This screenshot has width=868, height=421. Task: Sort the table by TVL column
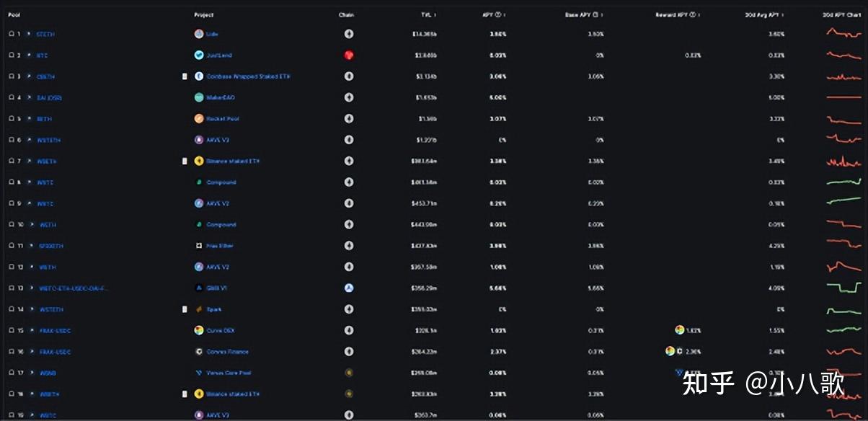click(x=428, y=14)
